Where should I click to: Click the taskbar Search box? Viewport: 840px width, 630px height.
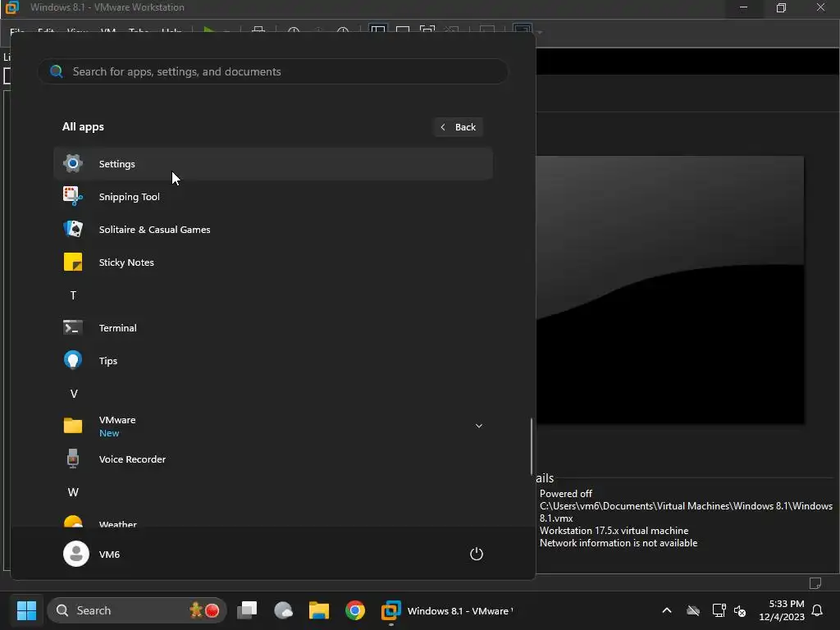137,610
